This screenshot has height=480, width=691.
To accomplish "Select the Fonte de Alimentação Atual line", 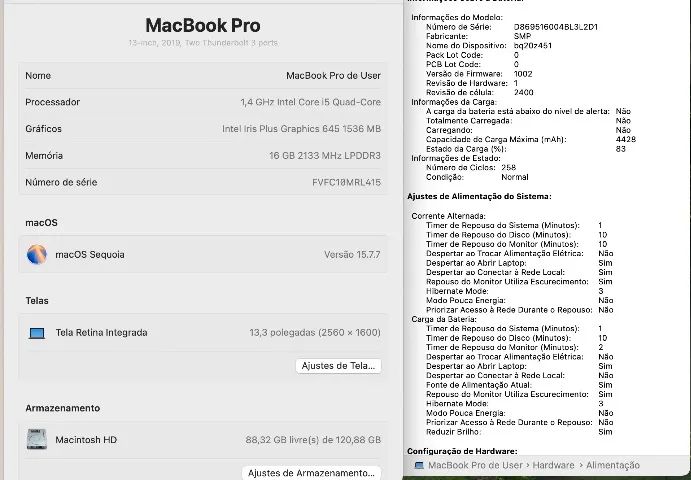I will coord(519,385).
